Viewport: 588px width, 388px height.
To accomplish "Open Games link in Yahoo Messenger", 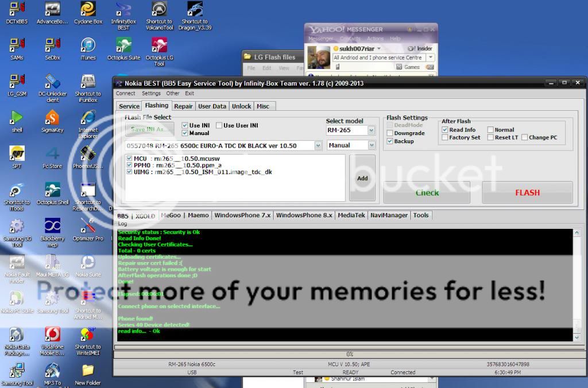I will click(412, 67).
